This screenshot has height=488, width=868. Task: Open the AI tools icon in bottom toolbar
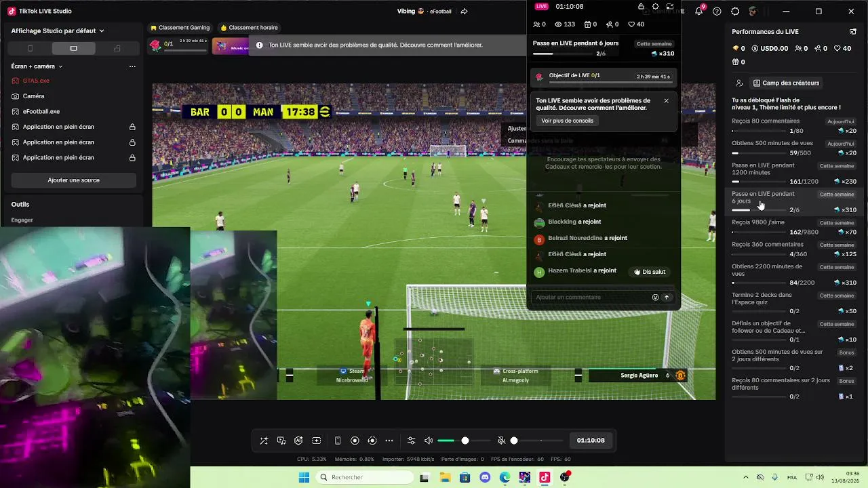pyautogui.click(x=298, y=441)
